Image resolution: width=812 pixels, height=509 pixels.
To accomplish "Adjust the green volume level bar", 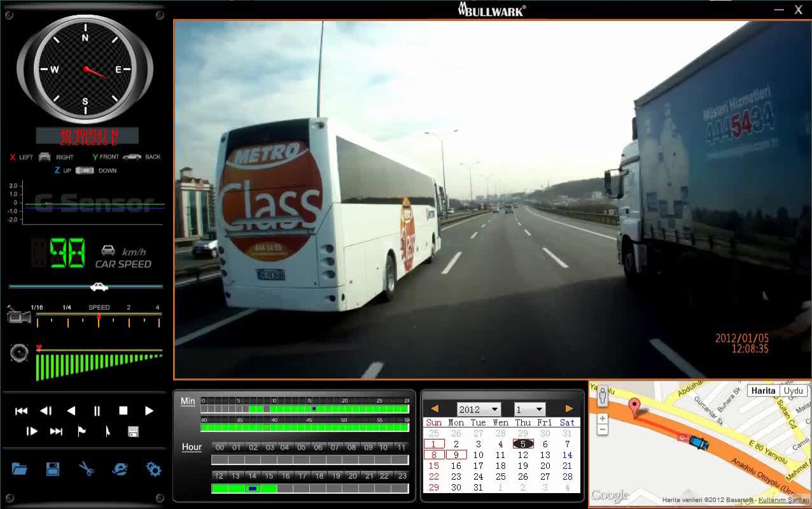I will (99, 366).
